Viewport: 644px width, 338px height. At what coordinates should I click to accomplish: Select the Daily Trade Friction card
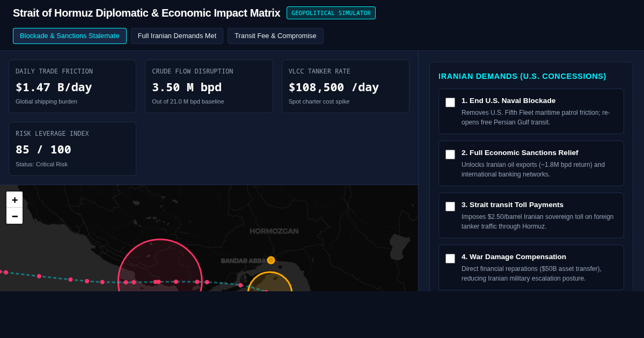click(x=72, y=86)
